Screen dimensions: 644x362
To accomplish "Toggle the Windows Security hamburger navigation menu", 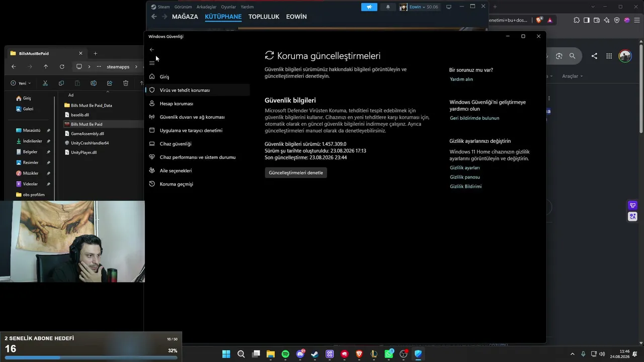I will 152,63.
